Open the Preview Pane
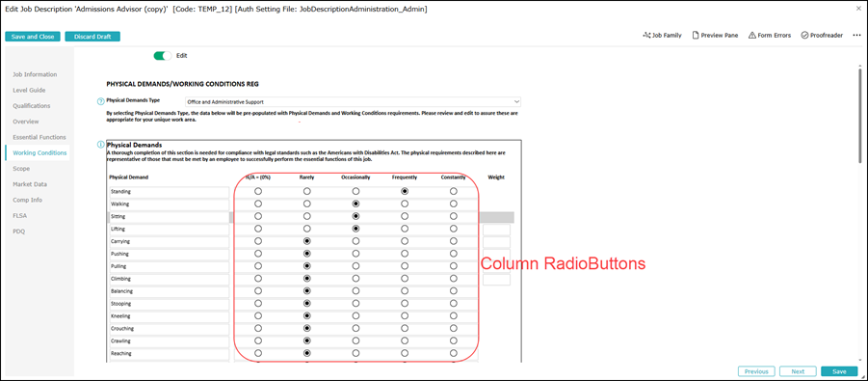The image size is (868, 381). pos(715,36)
